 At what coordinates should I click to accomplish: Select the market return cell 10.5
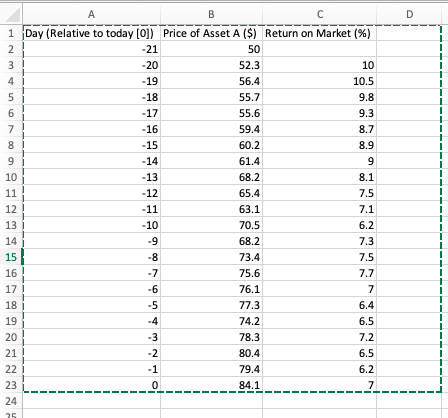coord(320,81)
